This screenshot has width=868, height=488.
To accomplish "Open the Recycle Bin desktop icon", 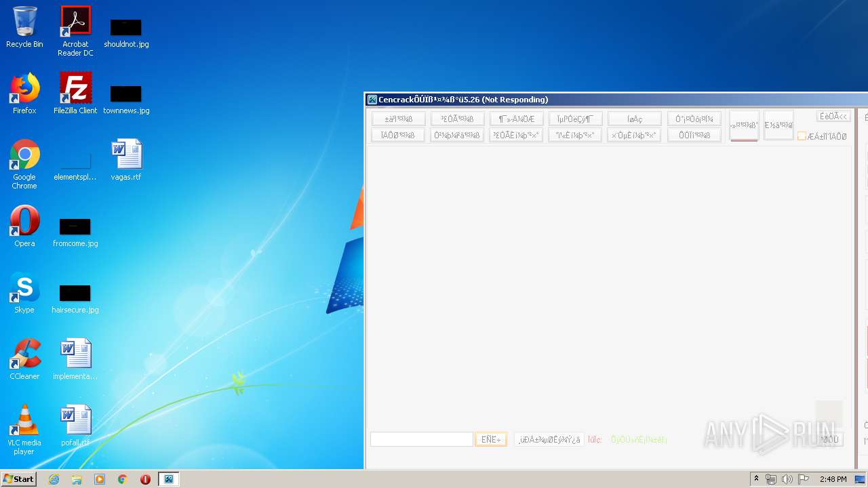I will pyautogui.click(x=24, y=27).
